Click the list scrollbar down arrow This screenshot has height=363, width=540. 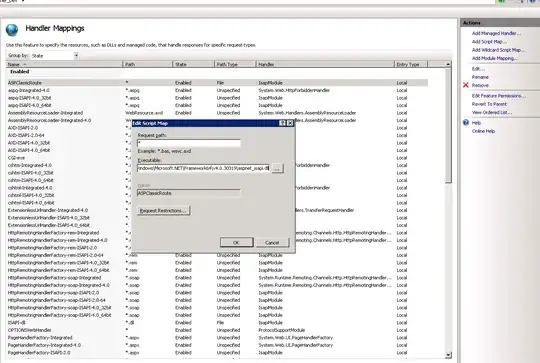coord(448,355)
